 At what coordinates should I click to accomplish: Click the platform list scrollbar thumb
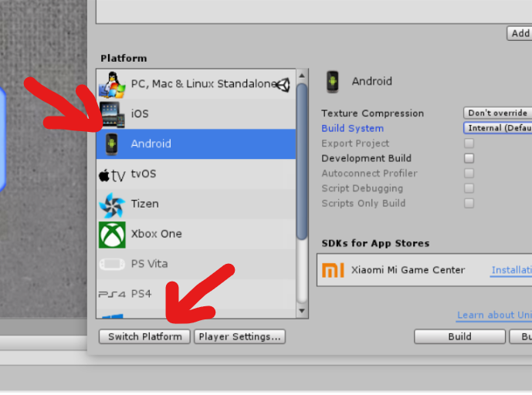pyautogui.click(x=302, y=161)
